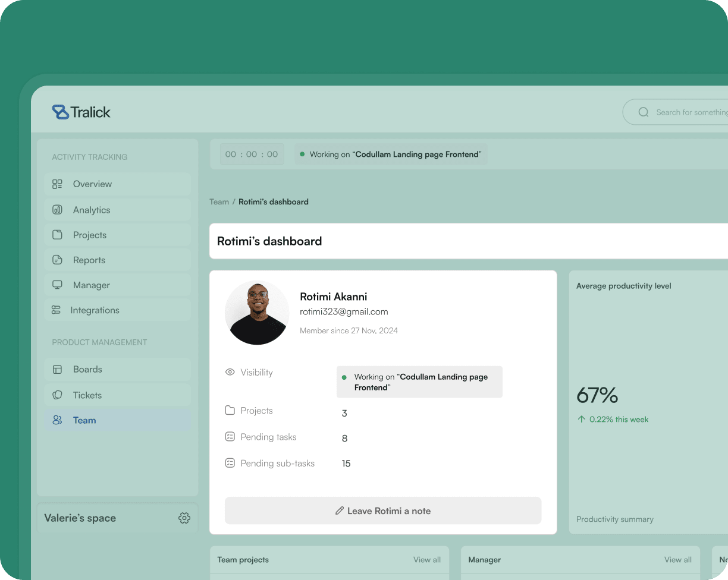
Task: Click the Boards layout icon
Action: click(x=57, y=369)
